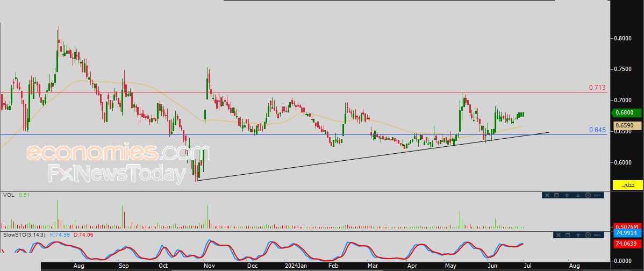Click the Apr label on time axis

pos(412,266)
